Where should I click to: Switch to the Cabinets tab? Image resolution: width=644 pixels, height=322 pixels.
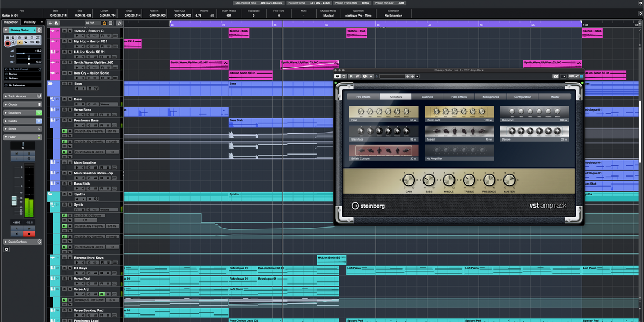click(427, 97)
